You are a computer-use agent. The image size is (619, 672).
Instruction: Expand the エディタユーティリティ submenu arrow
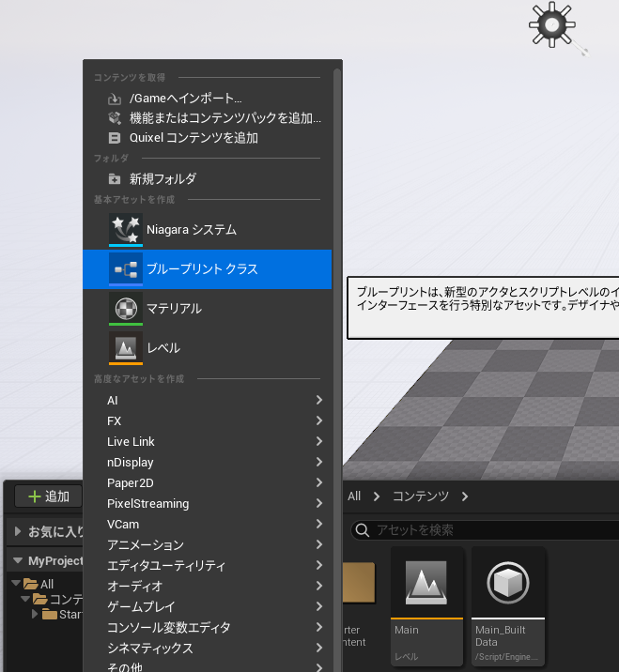(x=319, y=565)
